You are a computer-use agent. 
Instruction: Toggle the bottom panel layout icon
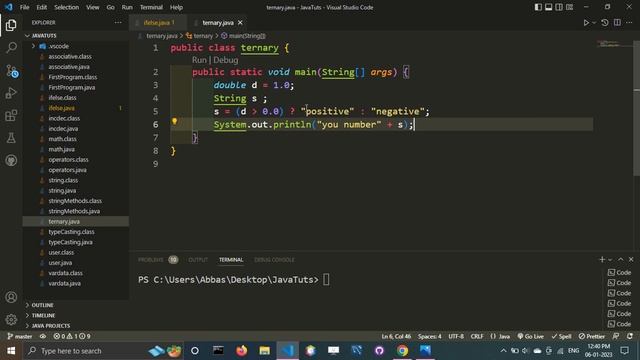pos(549,7)
